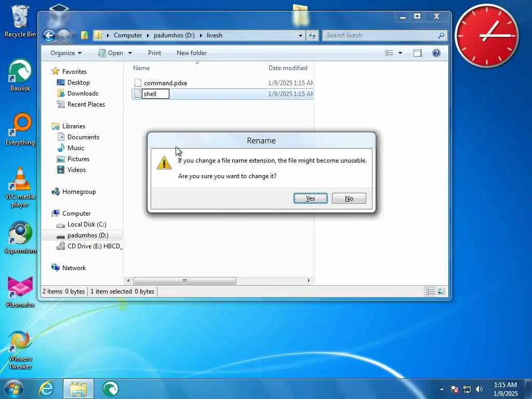Switch to details view icon in status bar
532x399 pixels.
point(430,291)
